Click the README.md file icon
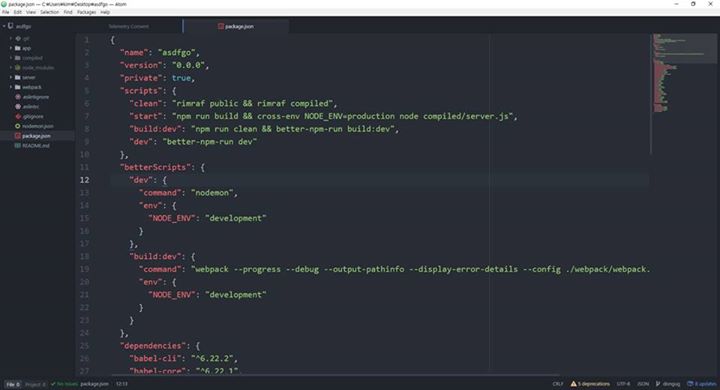 coord(18,146)
